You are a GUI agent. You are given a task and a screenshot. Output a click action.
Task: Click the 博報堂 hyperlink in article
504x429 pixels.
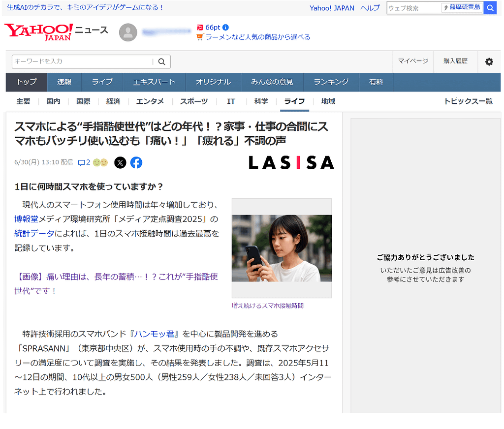click(x=26, y=219)
